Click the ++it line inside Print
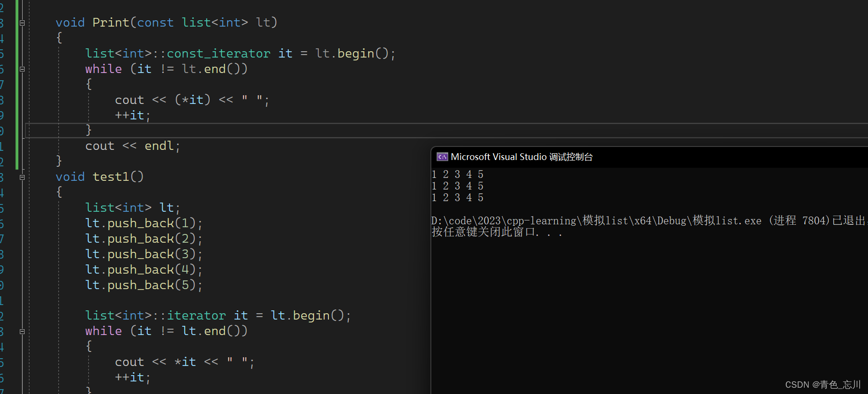868x394 pixels. [133, 115]
